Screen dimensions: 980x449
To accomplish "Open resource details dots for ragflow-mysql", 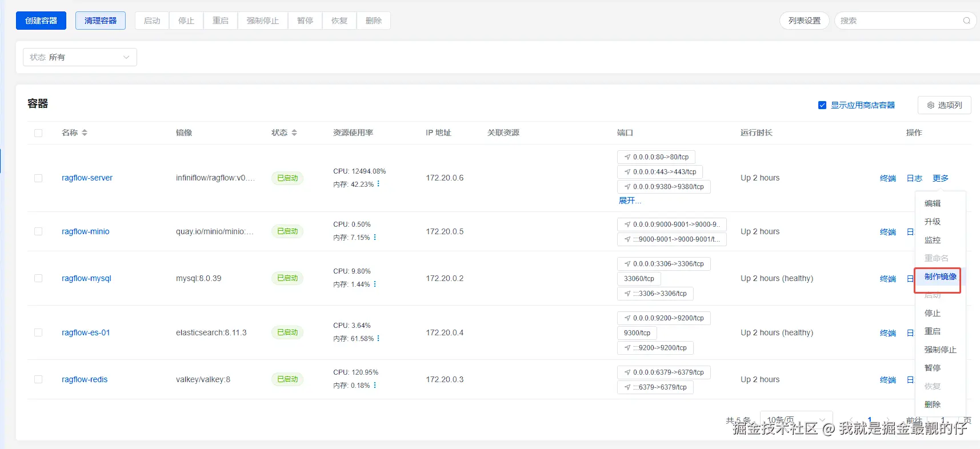I will tap(375, 284).
